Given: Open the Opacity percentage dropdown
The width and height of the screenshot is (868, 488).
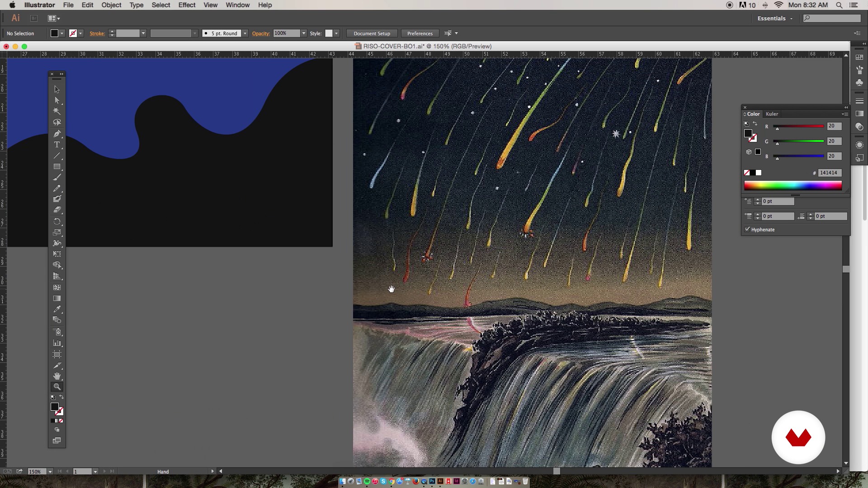Looking at the screenshot, I should click(304, 33).
